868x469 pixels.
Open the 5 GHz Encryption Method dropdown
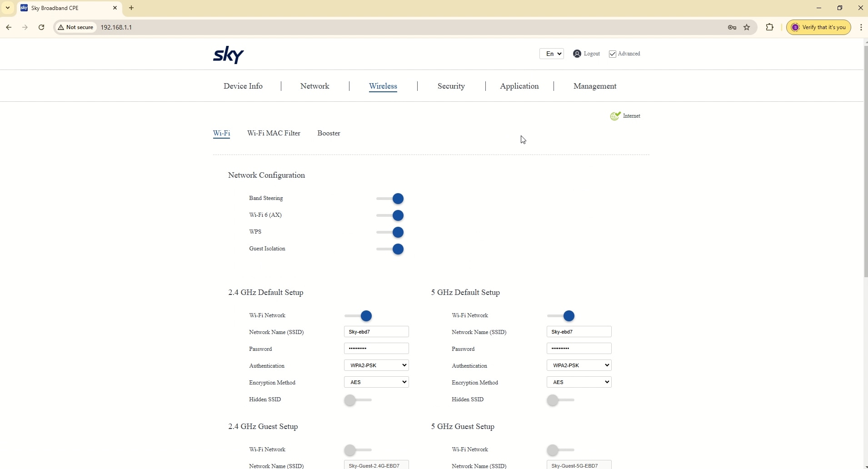pos(579,382)
